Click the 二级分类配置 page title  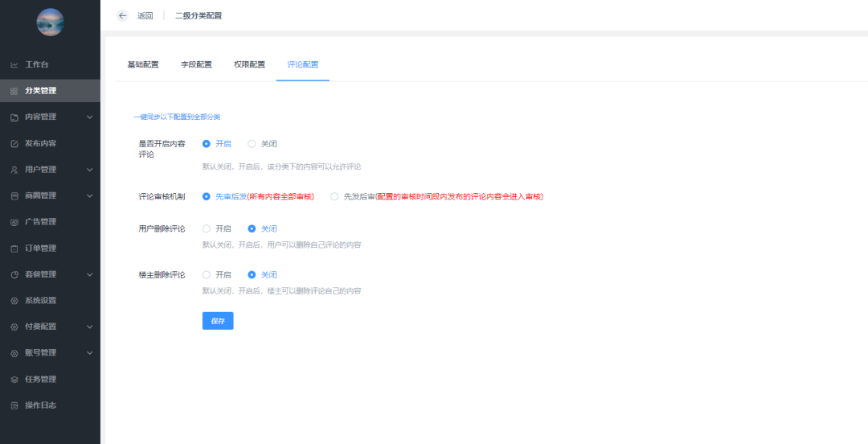(199, 15)
